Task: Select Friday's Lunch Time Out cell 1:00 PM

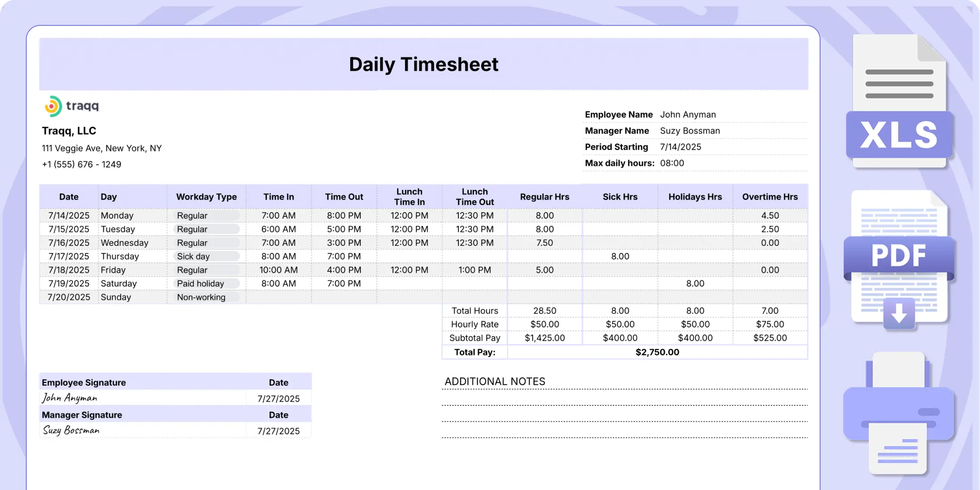Action: pos(474,270)
